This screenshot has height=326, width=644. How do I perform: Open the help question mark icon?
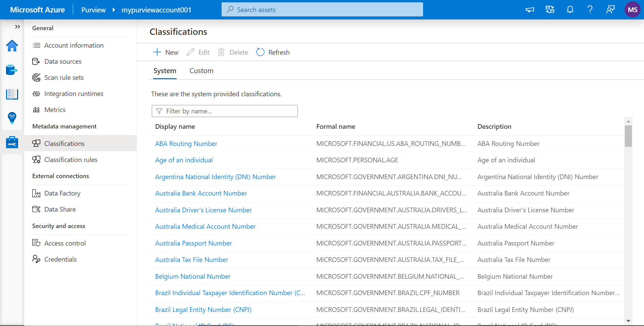pos(590,10)
